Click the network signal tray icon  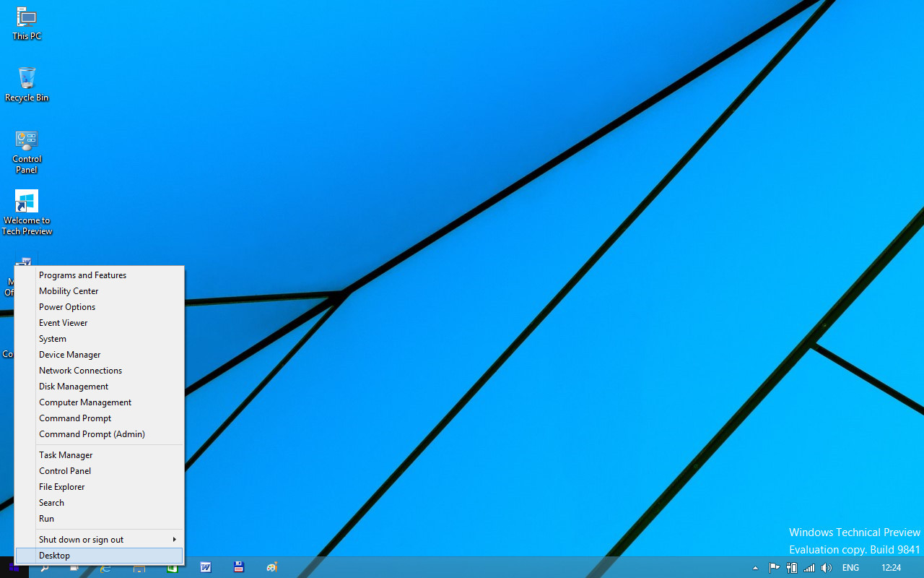click(x=809, y=568)
